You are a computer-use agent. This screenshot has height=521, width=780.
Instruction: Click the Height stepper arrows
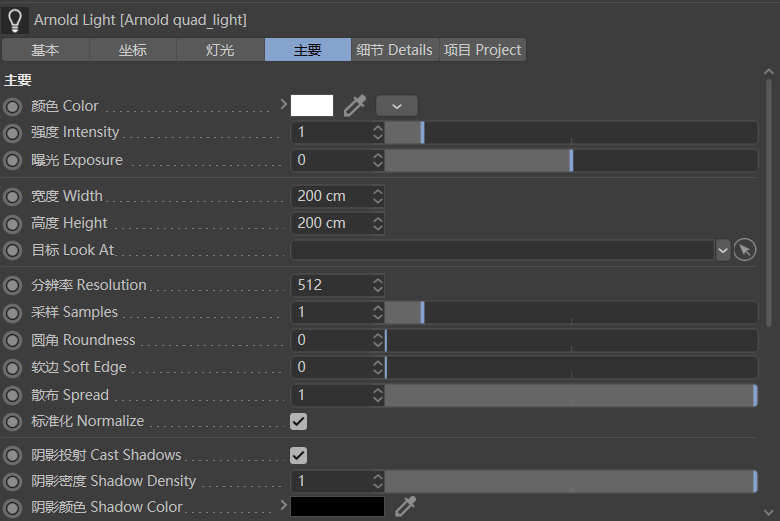378,223
